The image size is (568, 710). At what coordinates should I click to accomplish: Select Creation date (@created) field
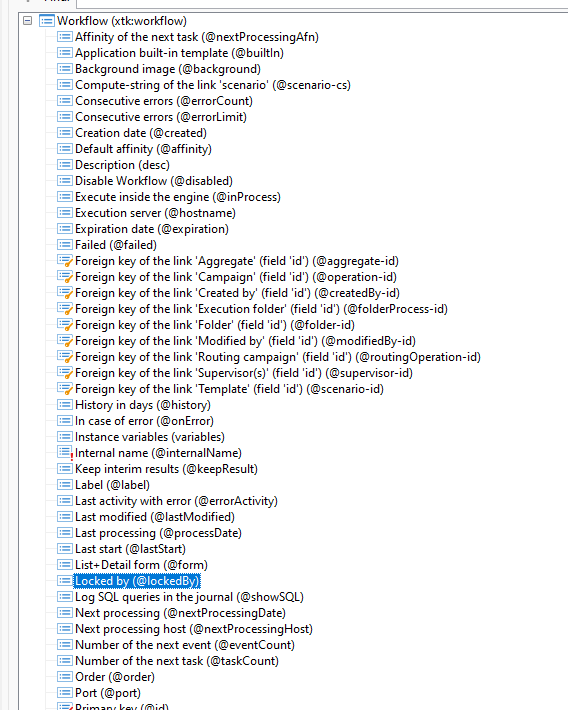click(x=141, y=133)
